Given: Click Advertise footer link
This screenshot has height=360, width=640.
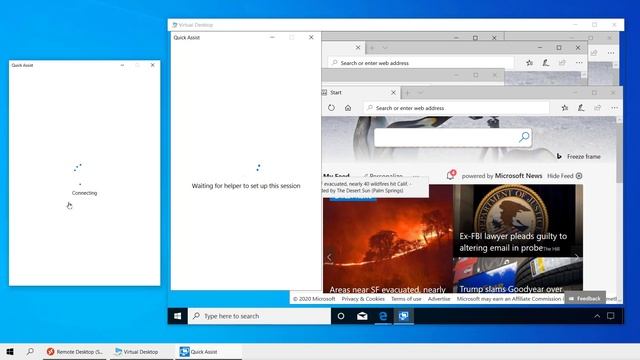Looking at the screenshot, I should 439,299.
